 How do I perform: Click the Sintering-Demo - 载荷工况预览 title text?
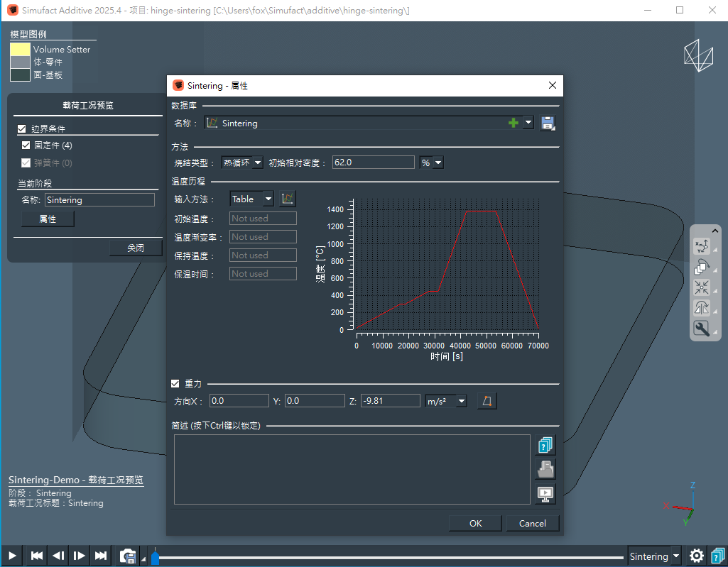tap(76, 480)
